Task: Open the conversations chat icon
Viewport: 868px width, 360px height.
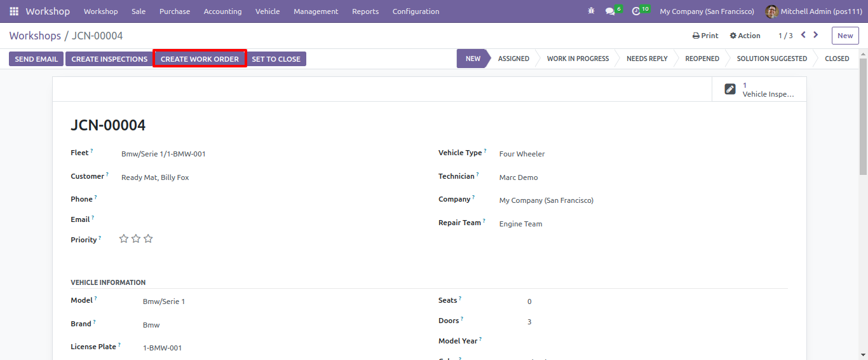Action: 610,11
